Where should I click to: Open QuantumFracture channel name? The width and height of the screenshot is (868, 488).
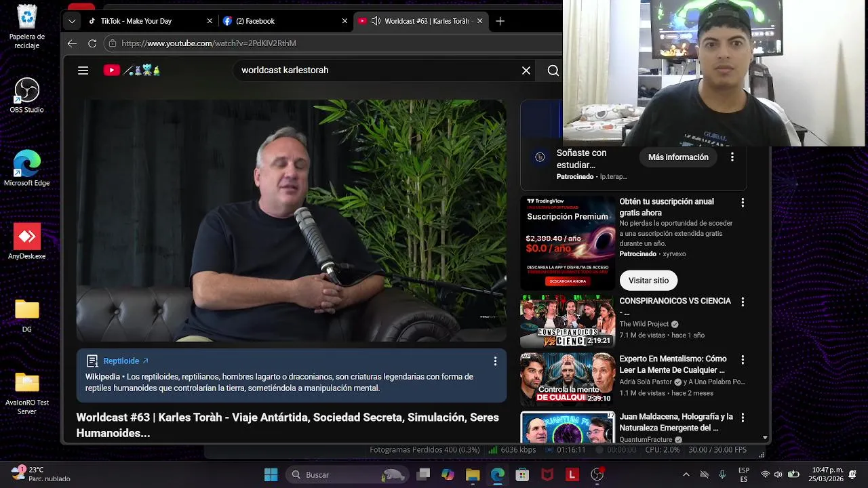tap(646, 440)
